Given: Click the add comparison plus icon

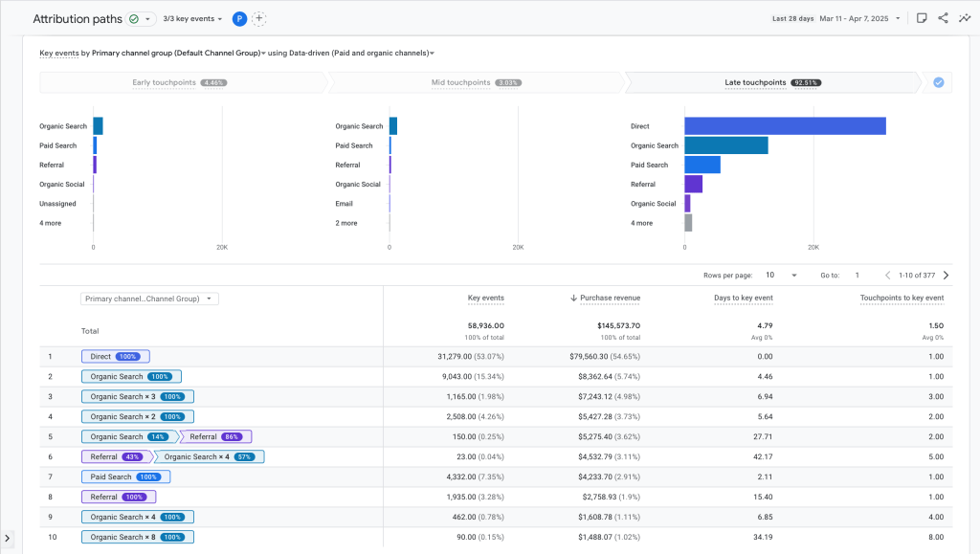Looking at the screenshot, I should point(259,18).
